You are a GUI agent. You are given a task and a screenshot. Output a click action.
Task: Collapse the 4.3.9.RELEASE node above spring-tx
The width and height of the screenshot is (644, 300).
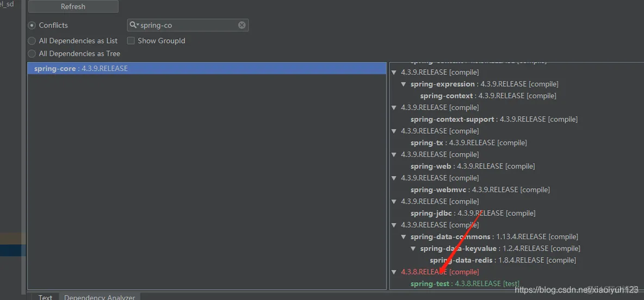394,131
